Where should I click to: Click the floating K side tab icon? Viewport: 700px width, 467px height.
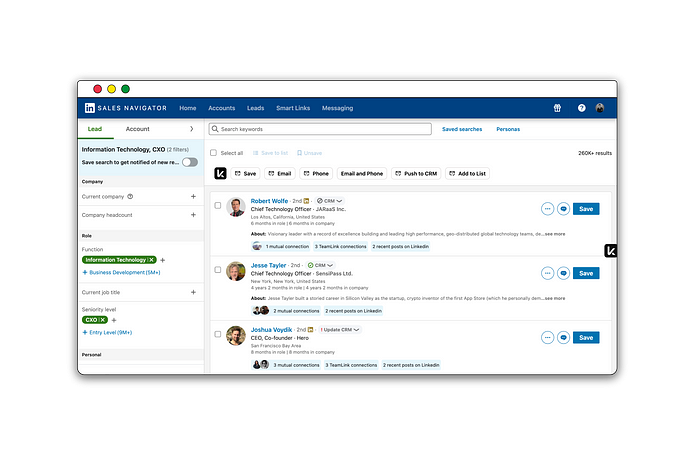coord(610,251)
